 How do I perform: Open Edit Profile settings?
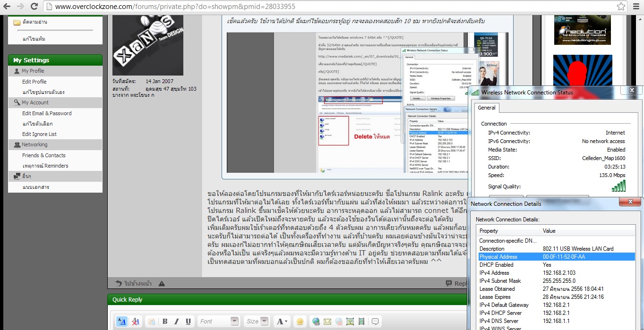point(34,82)
